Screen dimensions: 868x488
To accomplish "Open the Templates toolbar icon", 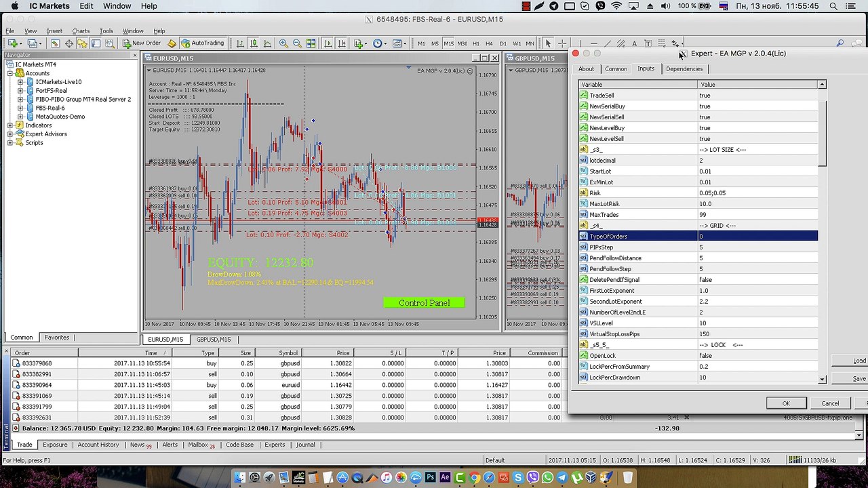I will (x=399, y=43).
